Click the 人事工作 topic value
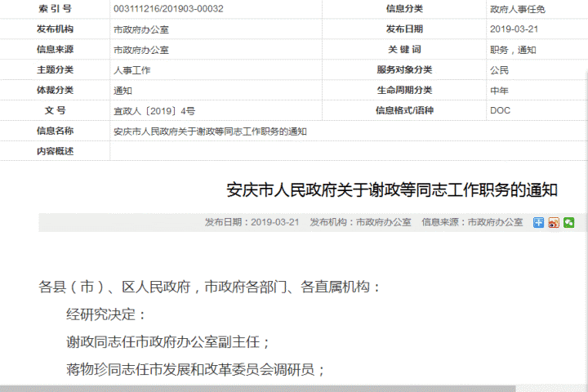Image resolution: width=588 pixels, height=392 pixels. click(132, 70)
